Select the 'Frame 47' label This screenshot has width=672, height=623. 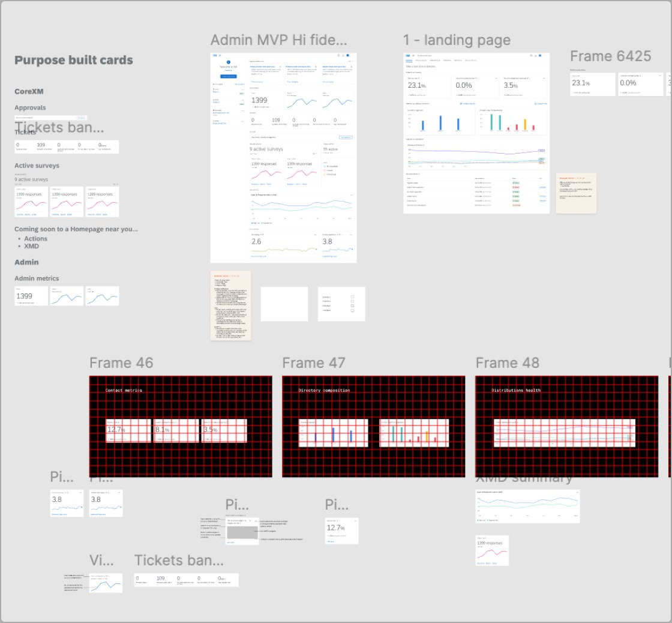pyautogui.click(x=314, y=363)
